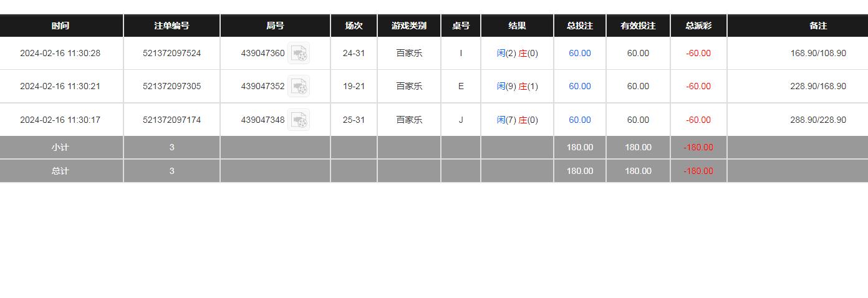Click the 60.00 total bet link at 11:30:21
The image size is (868, 298).
[579, 87]
